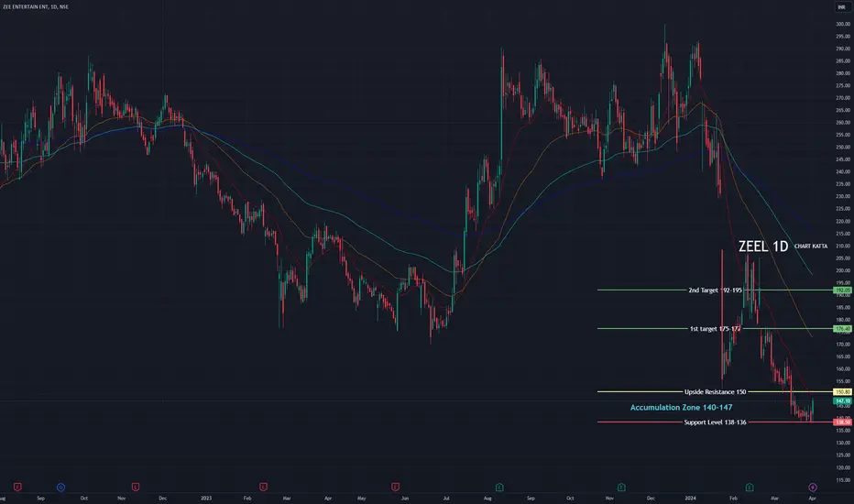Screen dimensions: 854x504
Task: Click the 147.10 current price label
Action: (x=843, y=401)
